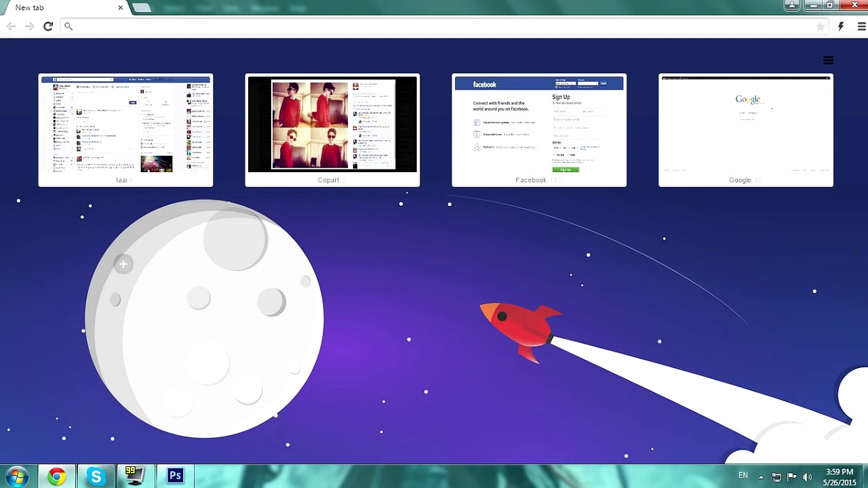Close the New tab tab
The image size is (868, 488).
coord(121,7)
